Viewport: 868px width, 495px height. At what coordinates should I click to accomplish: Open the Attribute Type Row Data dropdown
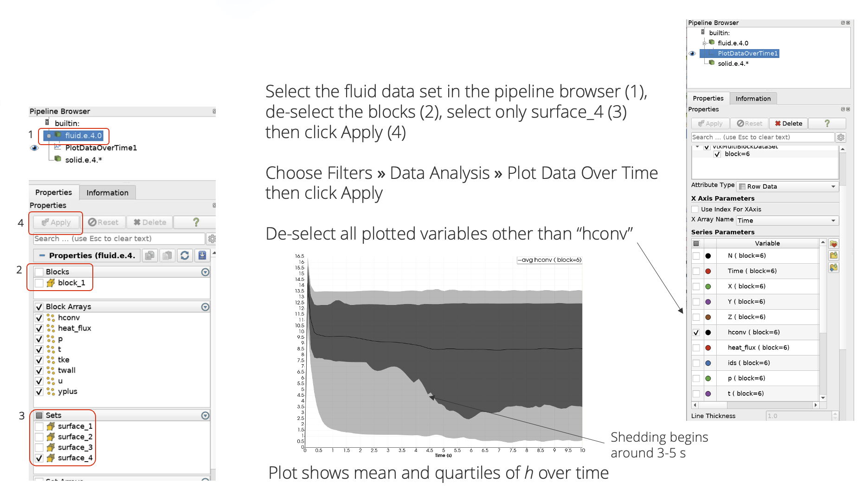pyautogui.click(x=788, y=186)
